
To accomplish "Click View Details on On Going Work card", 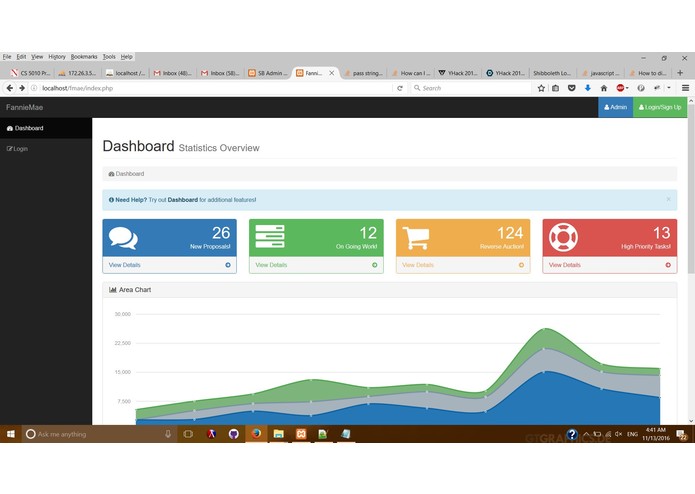I will (271, 265).
